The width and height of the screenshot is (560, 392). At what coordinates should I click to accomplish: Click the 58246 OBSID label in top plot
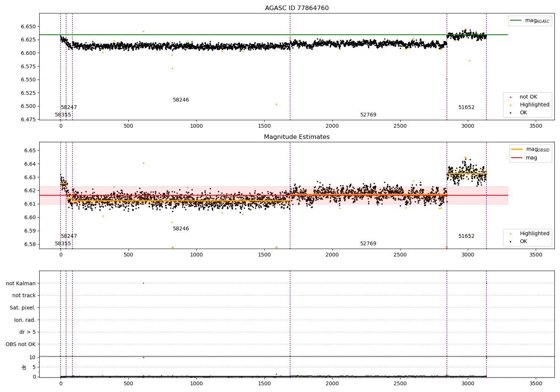(181, 100)
